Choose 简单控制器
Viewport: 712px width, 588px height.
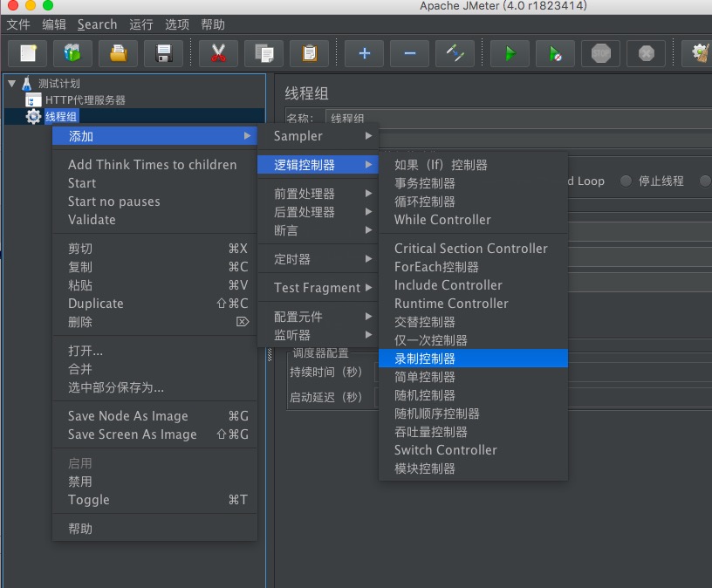pos(473,376)
